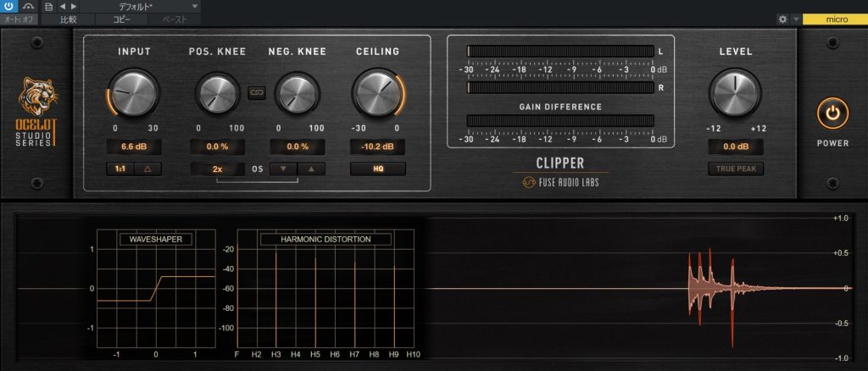Image resolution: width=868 pixels, height=371 pixels.
Task: Click the host bypass power icon
Action: pyautogui.click(x=8, y=6)
